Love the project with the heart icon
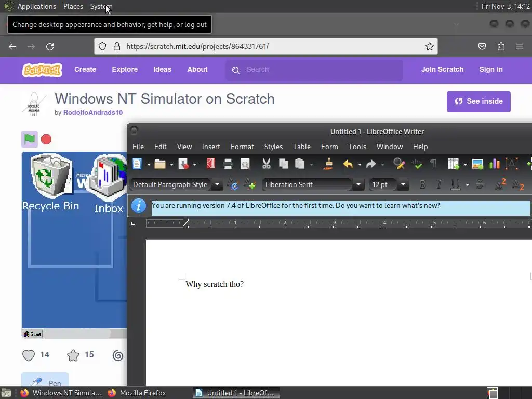Image resolution: width=532 pixels, height=399 pixels. point(29,355)
